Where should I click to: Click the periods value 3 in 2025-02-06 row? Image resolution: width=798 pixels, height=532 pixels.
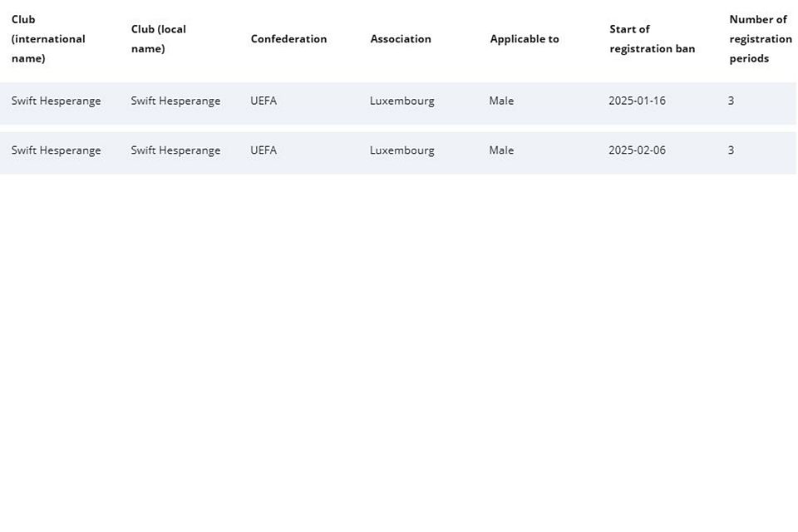(x=731, y=150)
